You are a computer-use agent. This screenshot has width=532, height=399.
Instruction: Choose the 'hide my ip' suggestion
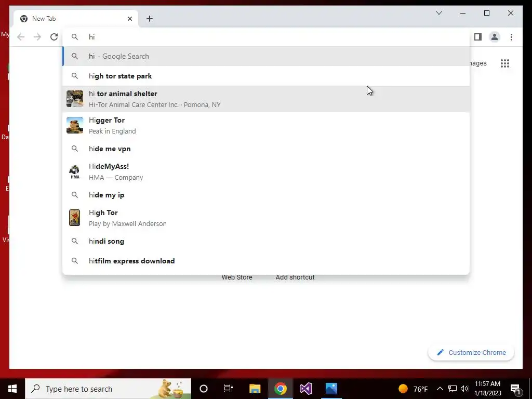click(267, 195)
